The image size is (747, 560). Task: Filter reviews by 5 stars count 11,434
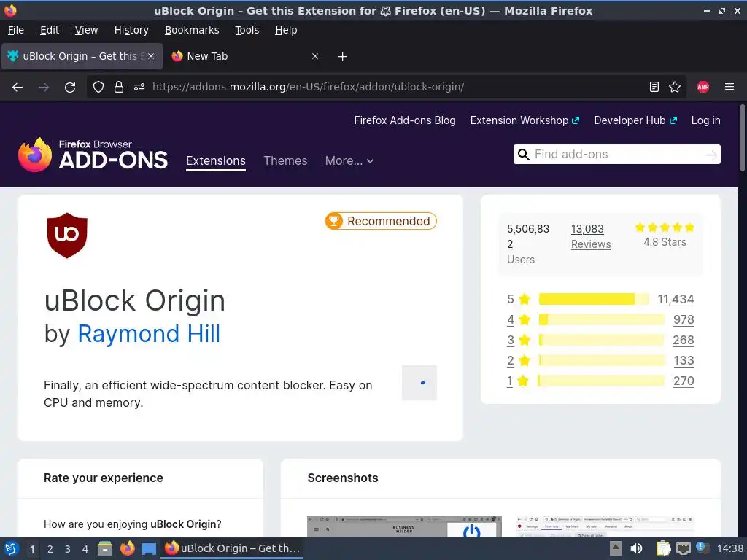pyautogui.click(x=676, y=300)
